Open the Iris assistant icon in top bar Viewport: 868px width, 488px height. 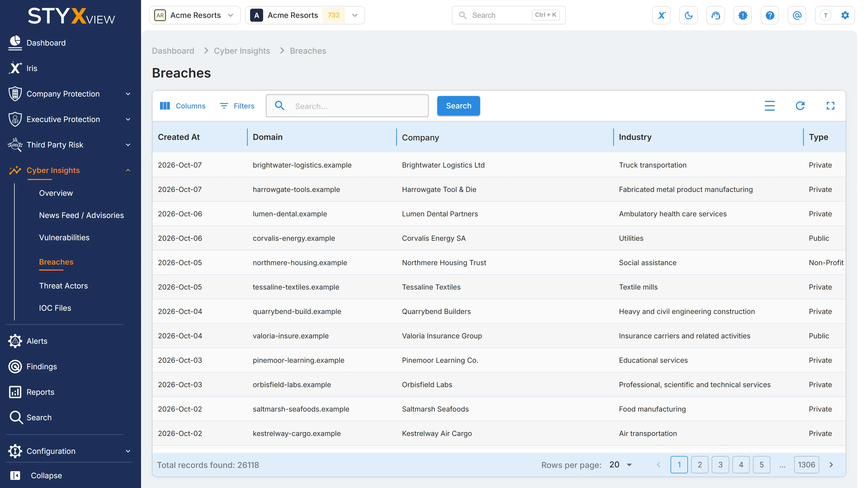tap(661, 15)
